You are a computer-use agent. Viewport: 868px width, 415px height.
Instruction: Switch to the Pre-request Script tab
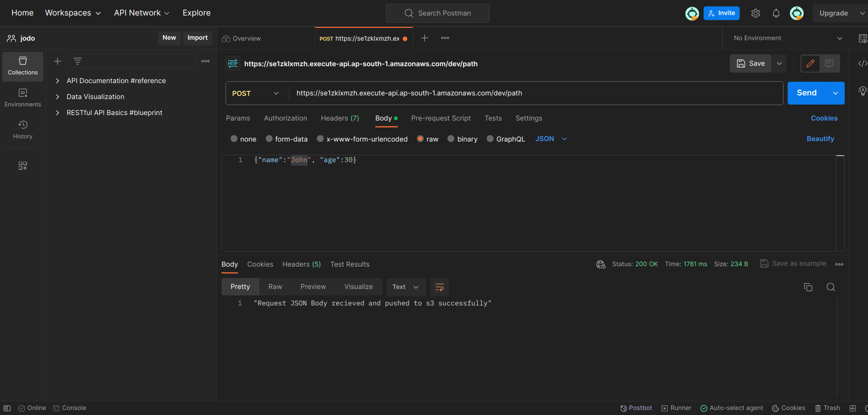coord(441,118)
